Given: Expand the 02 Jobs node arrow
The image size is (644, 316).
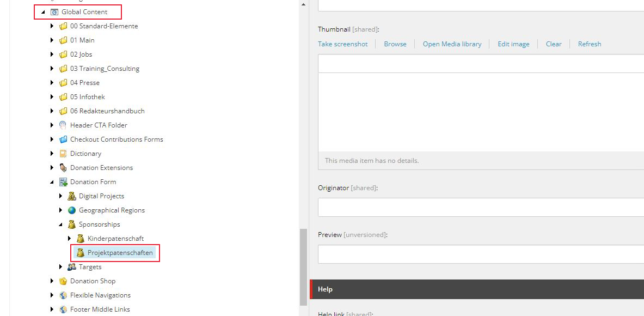Looking at the screenshot, I should point(52,54).
